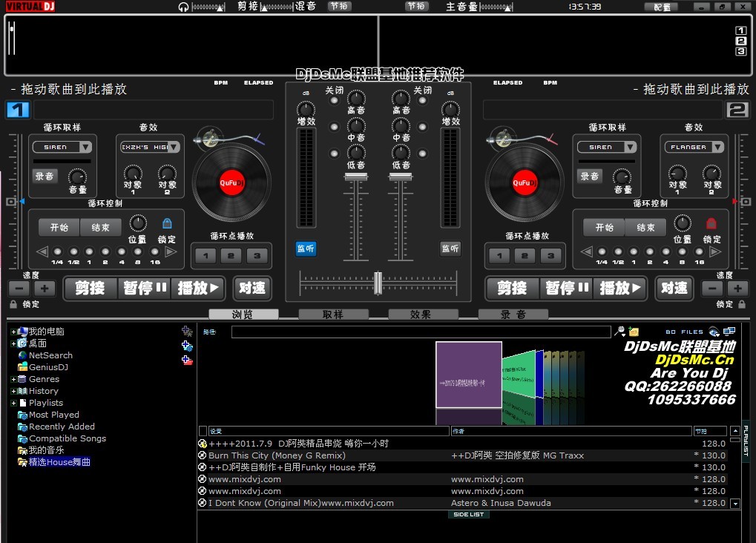Click the left deck blue lock icon
The image size is (756, 543).
pyautogui.click(x=167, y=223)
